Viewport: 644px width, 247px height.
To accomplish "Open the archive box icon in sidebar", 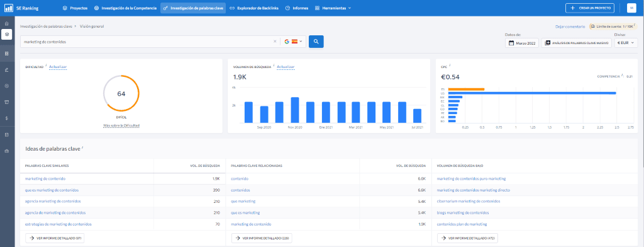I will pyautogui.click(x=6, y=101).
